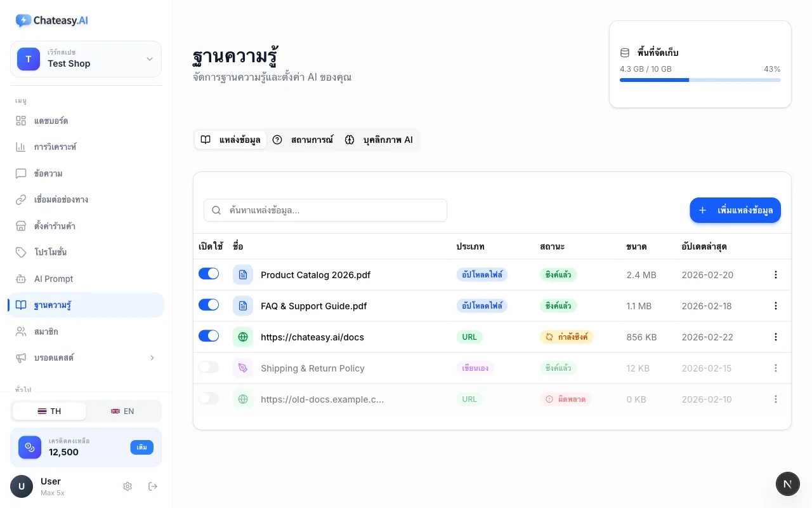Switch language to TH
This screenshot has width=812, height=508.
tap(49, 411)
